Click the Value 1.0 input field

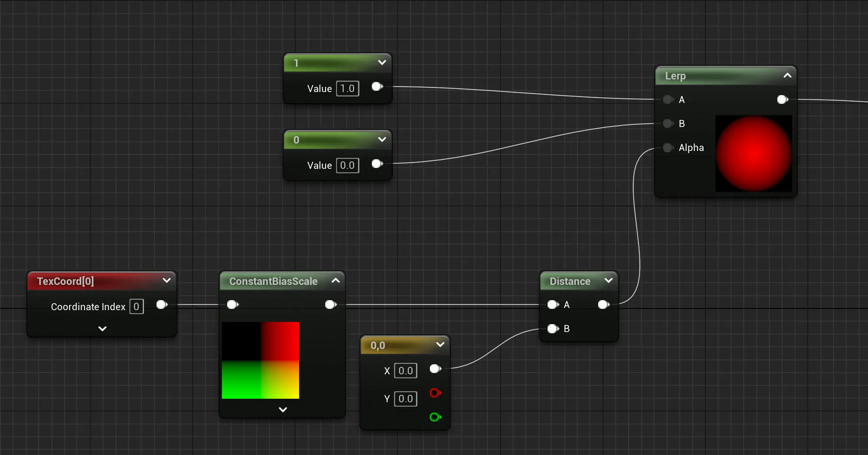click(x=347, y=89)
